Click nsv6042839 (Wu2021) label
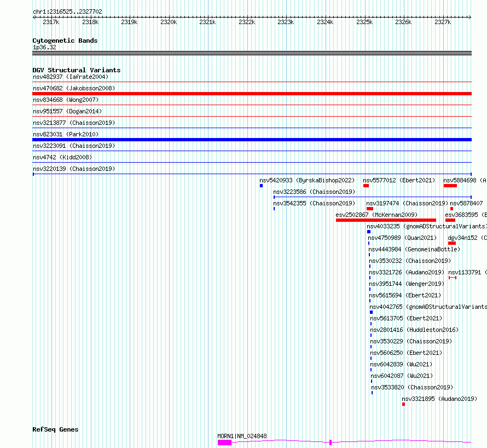The width and height of the screenshot is (487, 448). coord(401,364)
